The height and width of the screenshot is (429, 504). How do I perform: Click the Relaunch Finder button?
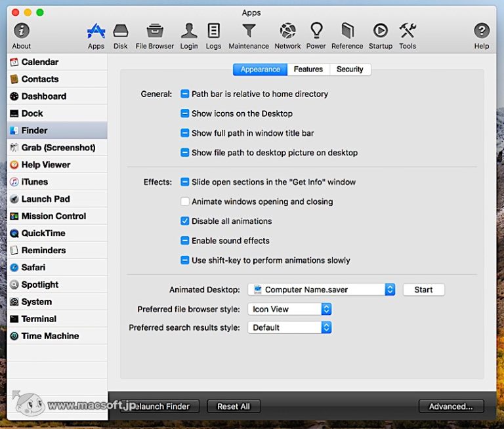click(x=159, y=407)
